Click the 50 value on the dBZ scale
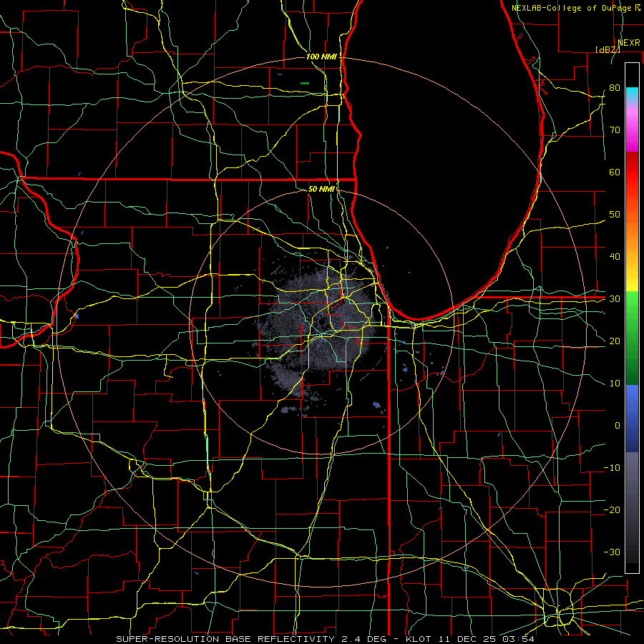The height and width of the screenshot is (644, 644). 615,215
